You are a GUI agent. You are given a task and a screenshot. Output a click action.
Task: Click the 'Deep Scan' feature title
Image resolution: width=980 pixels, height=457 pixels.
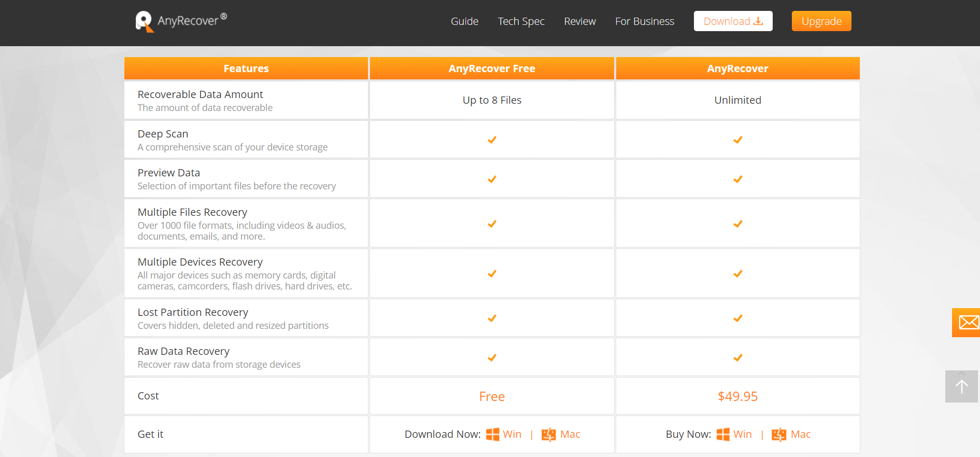click(163, 134)
